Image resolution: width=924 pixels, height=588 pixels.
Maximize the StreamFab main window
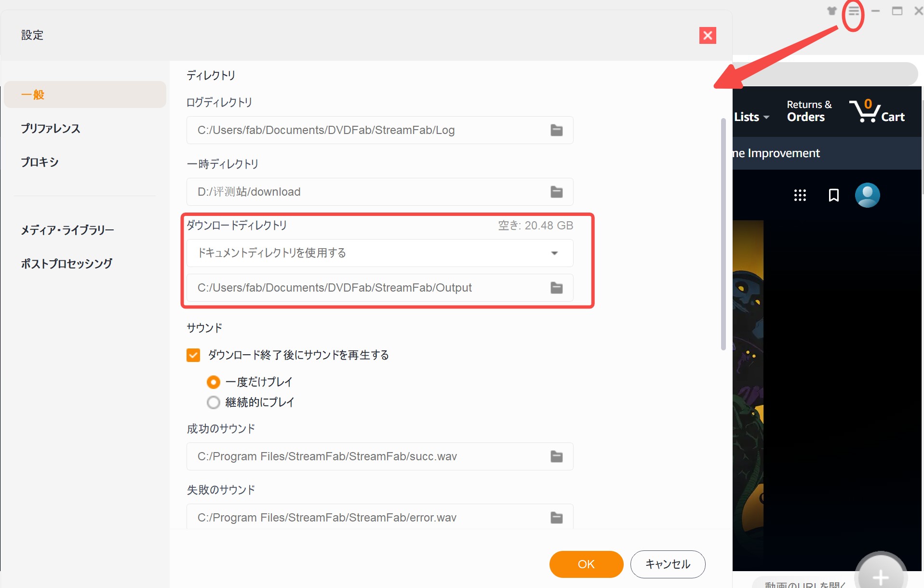[x=897, y=11]
